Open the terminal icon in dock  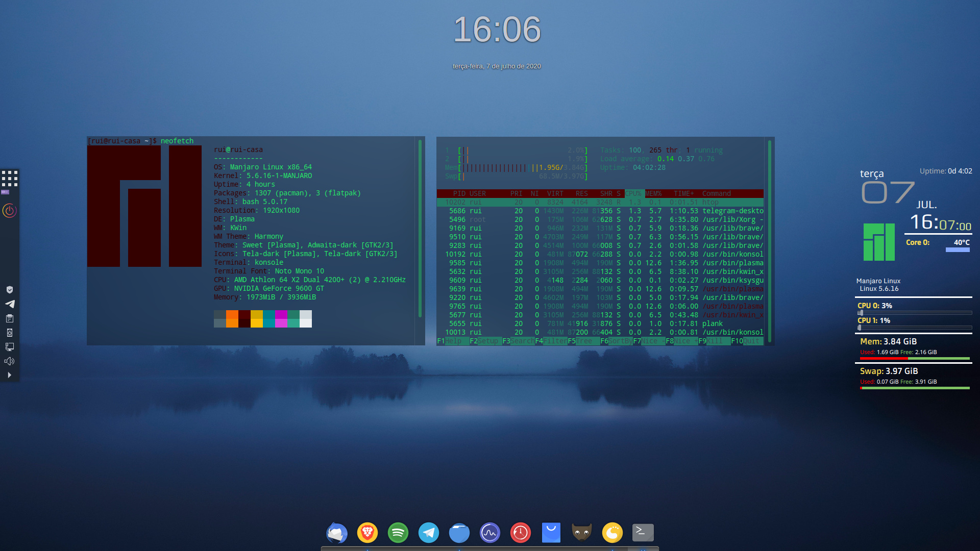click(x=643, y=533)
